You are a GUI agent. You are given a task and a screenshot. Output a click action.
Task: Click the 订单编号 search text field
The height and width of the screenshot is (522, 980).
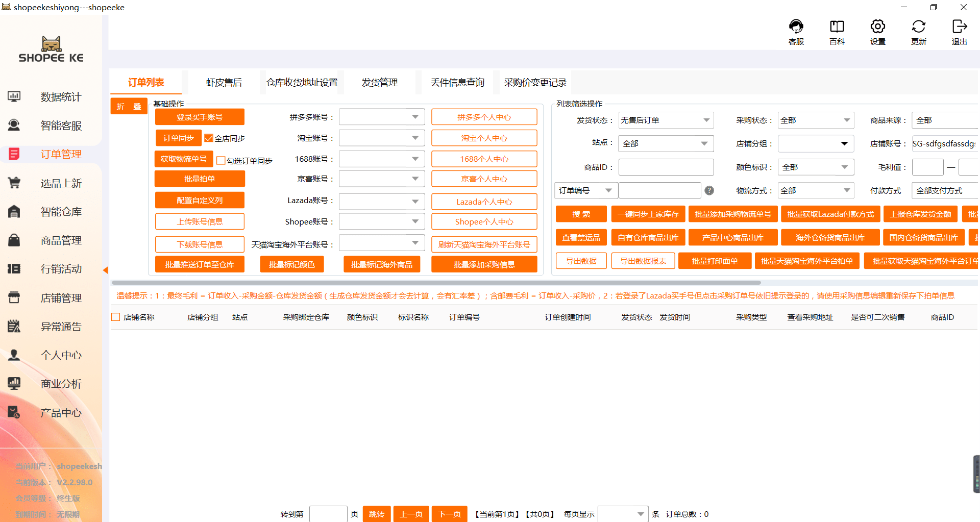[659, 190]
